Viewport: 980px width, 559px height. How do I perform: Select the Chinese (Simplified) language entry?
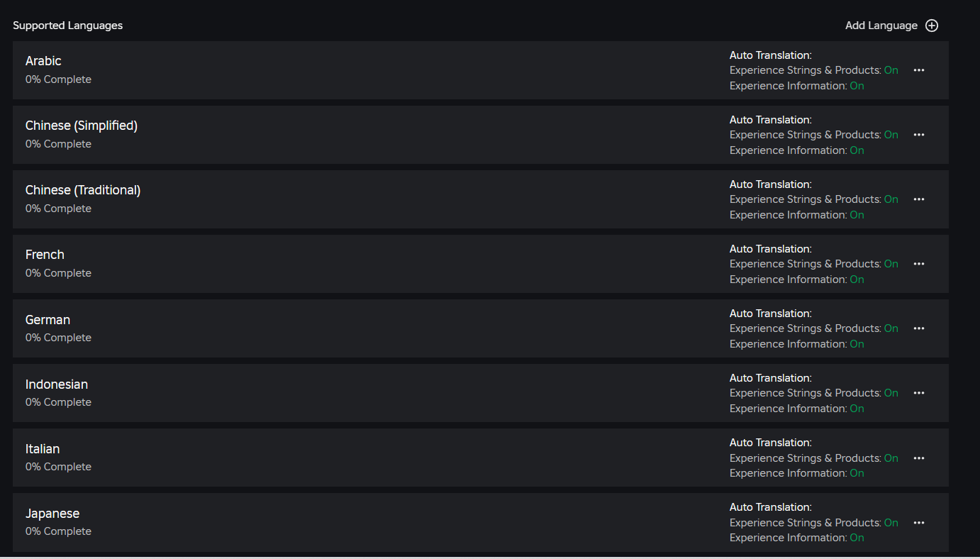pyautogui.click(x=82, y=126)
